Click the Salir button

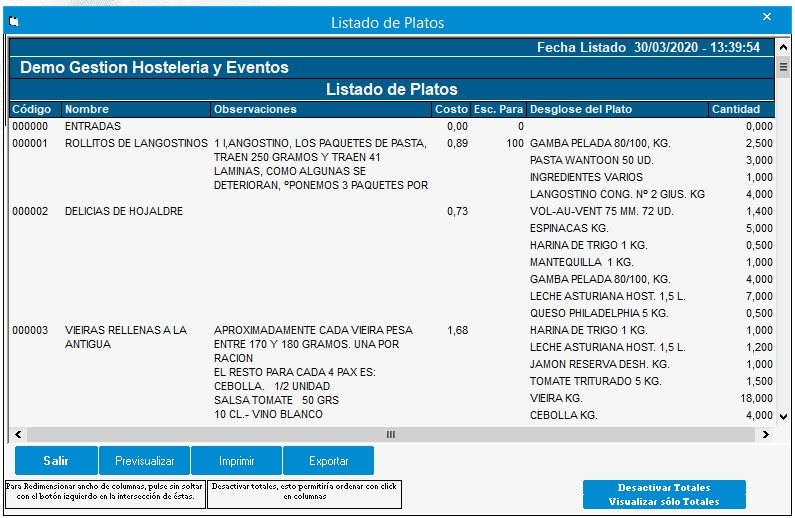point(56,460)
